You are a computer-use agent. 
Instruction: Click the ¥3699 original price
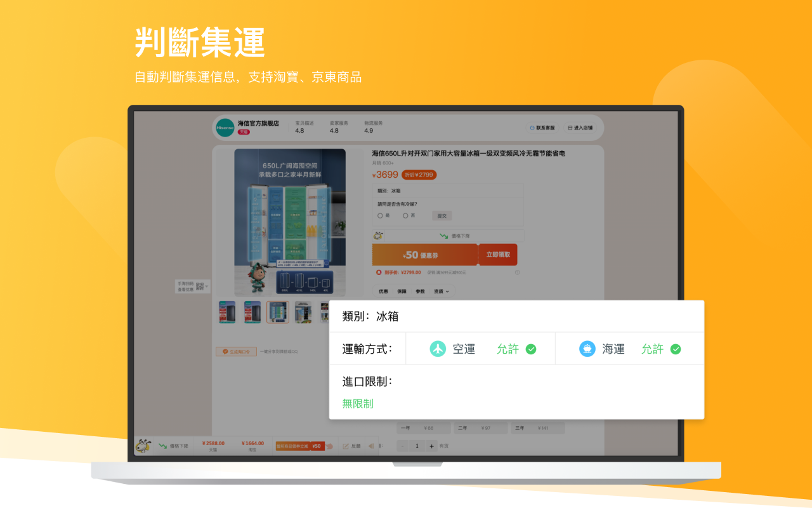click(x=385, y=175)
